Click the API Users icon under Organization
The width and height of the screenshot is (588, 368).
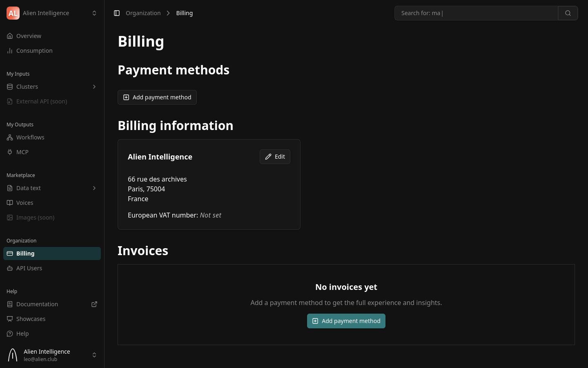[10, 268]
